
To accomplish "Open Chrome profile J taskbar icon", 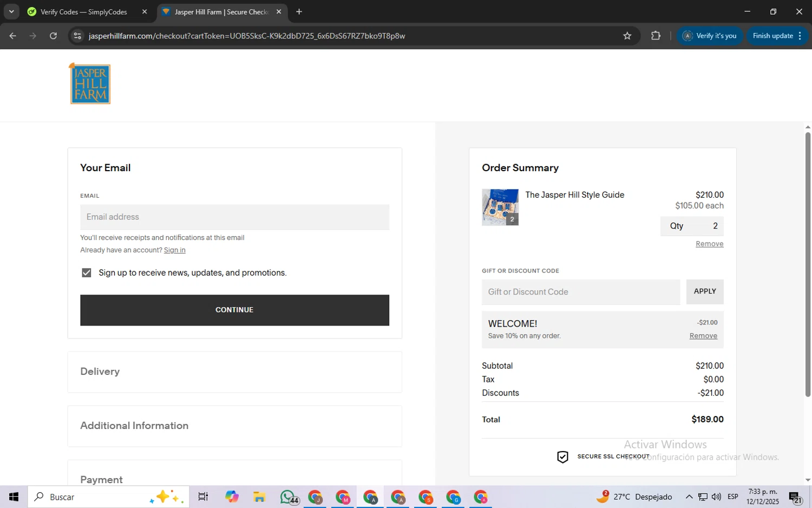I will (x=315, y=497).
